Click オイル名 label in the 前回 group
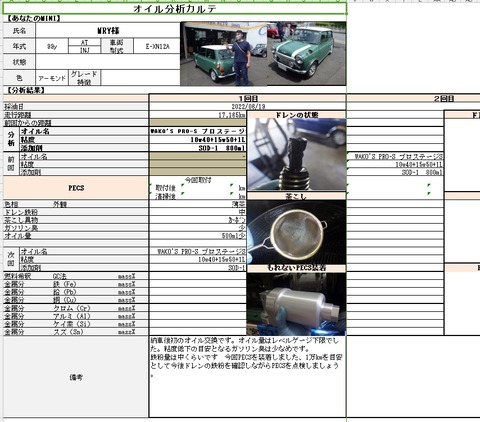This screenshot has width=480, height=422. pos(34,156)
